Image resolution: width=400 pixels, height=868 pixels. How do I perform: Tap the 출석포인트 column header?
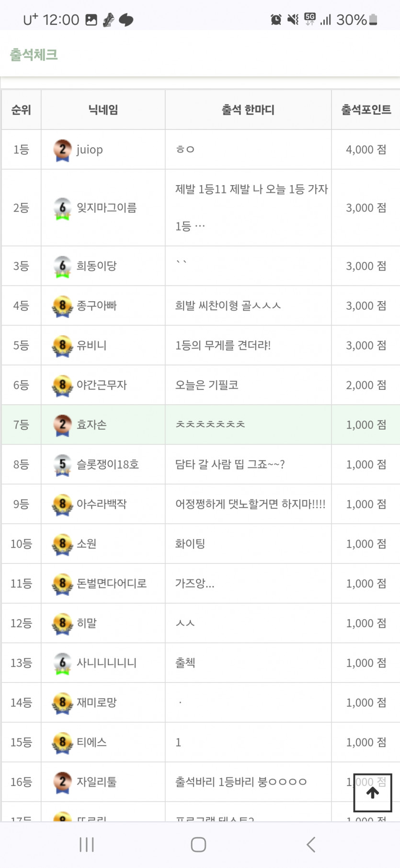coord(366,110)
